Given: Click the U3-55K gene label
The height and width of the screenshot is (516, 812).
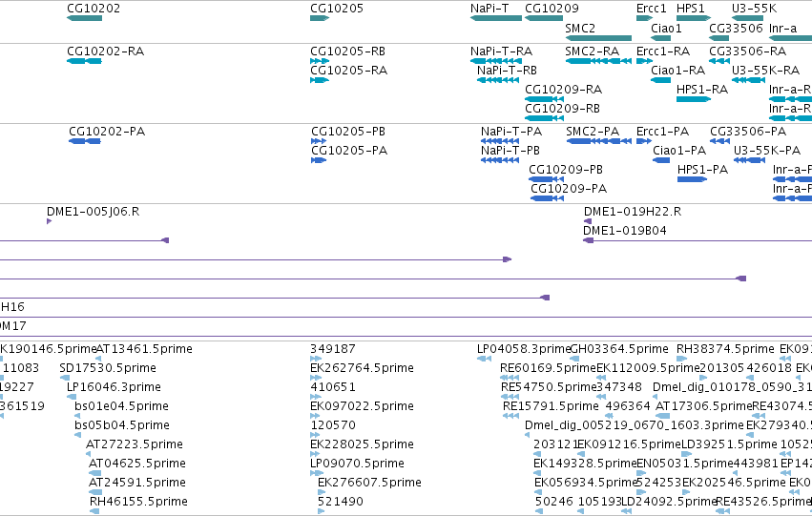Looking at the screenshot, I should coord(754,9).
